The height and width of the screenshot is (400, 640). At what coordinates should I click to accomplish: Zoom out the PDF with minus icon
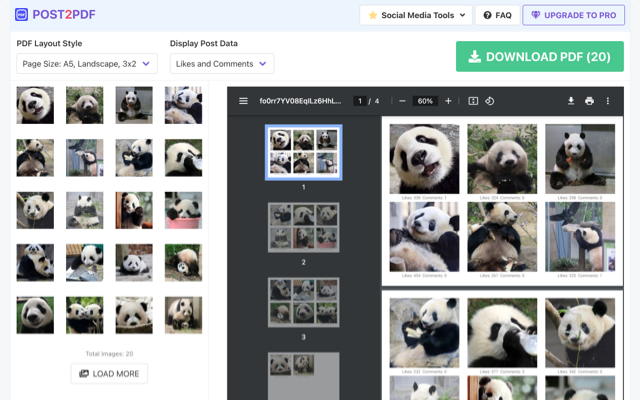coord(402,101)
